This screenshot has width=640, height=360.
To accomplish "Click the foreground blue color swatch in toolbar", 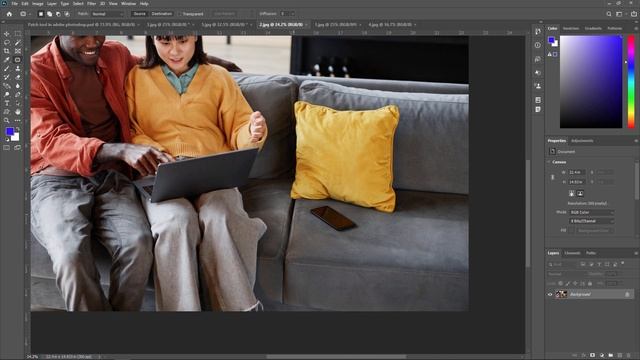I will [x=9, y=131].
